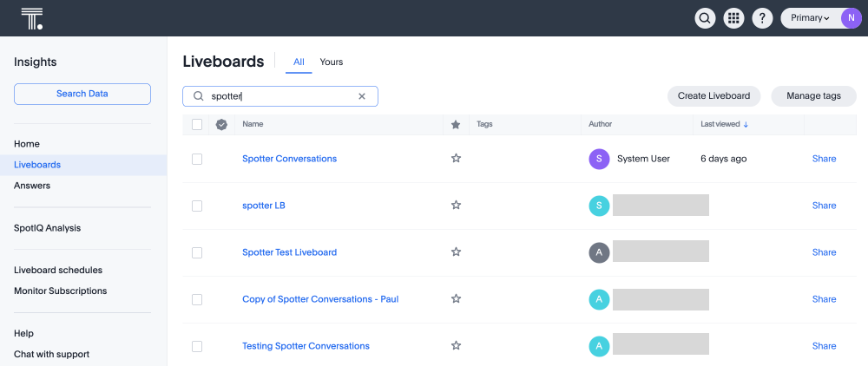The height and width of the screenshot is (366, 868).
Task: Clear the search field with X icon
Action: click(x=362, y=96)
